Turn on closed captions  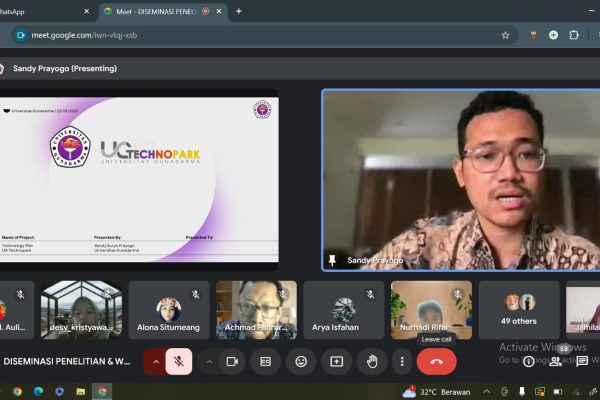(x=266, y=361)
